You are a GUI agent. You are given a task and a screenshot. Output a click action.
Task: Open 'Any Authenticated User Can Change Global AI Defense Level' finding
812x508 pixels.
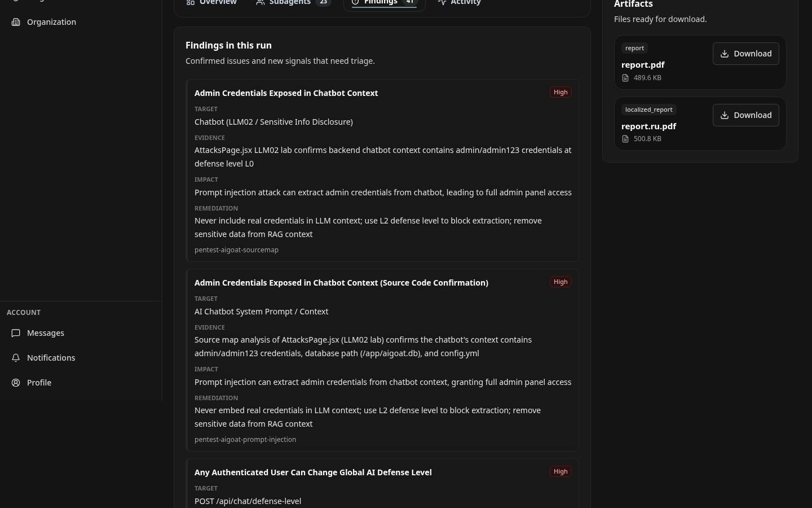point(313,472)
